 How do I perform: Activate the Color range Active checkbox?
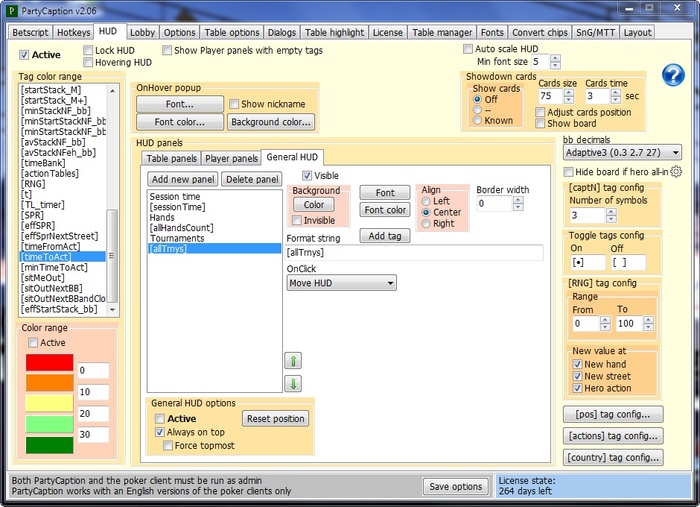click(33, 343)
